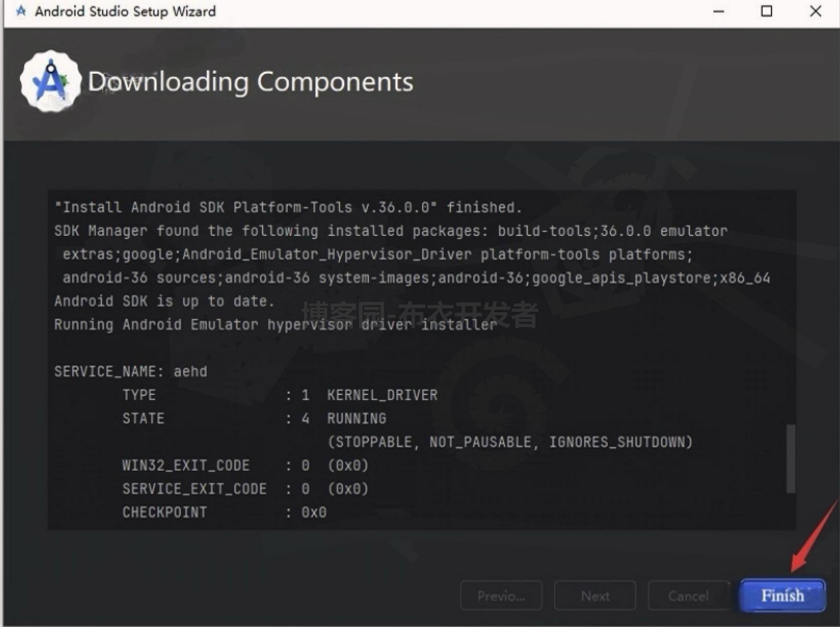840x627 pixels.
Task: Click the "(STOPPABLE, NOT_PAUSABLE, IGNORES_SHUTDOWN)" line
Action: pyautogui.click(x=510, y=442)
